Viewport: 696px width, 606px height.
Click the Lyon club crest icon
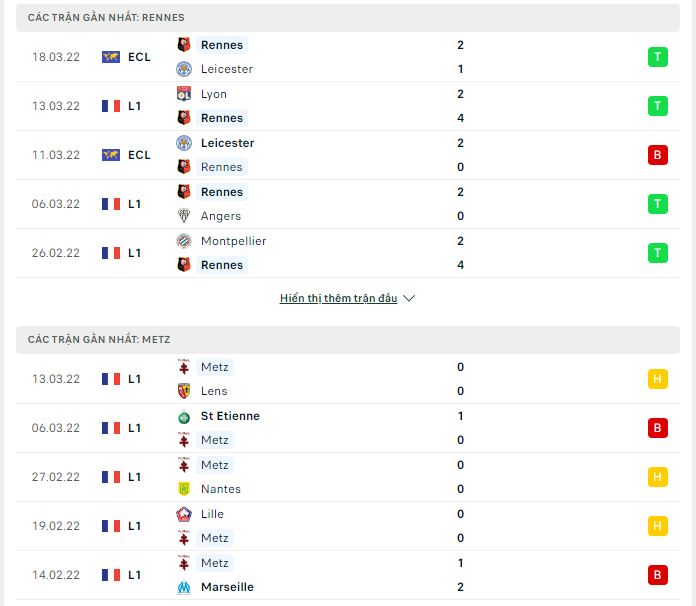pyautogui.click(x=184, y=94)
